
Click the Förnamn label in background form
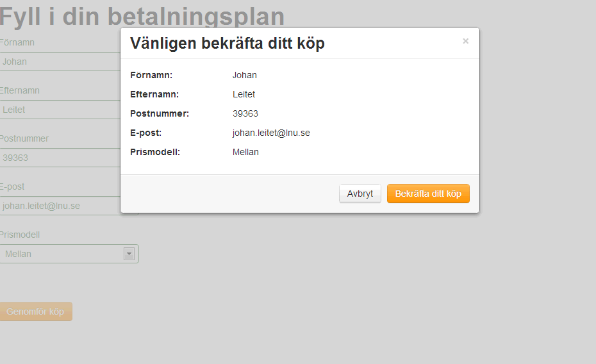17,42
